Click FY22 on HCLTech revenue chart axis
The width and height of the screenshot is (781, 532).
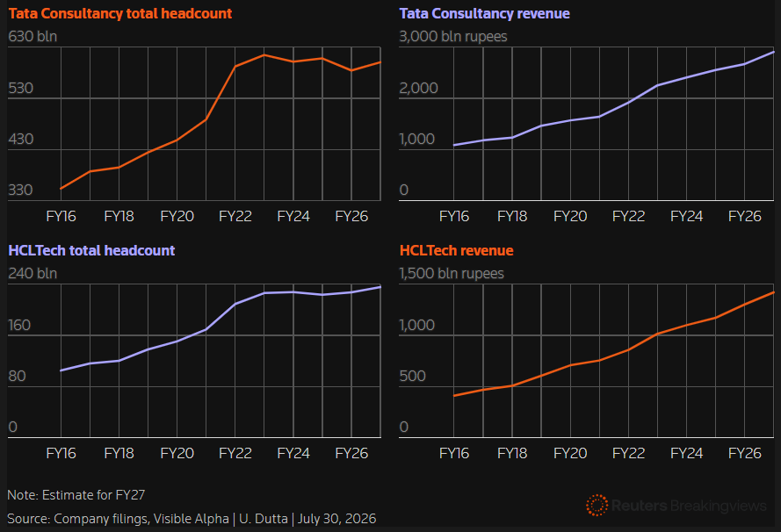629,453
